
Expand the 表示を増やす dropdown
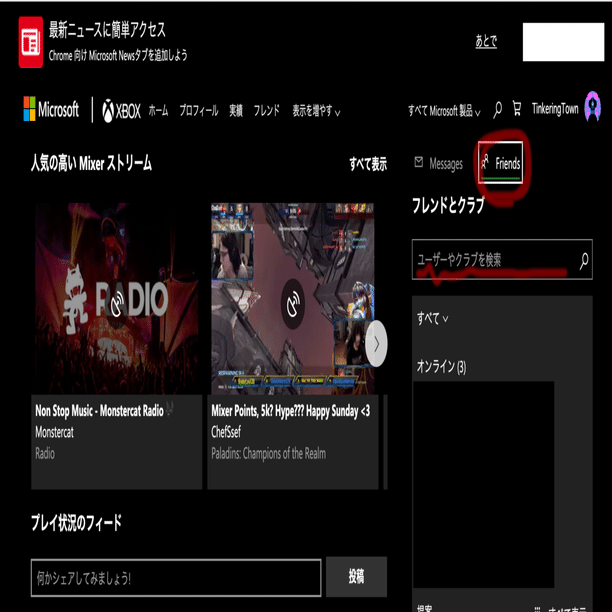(x=316, y=111)
